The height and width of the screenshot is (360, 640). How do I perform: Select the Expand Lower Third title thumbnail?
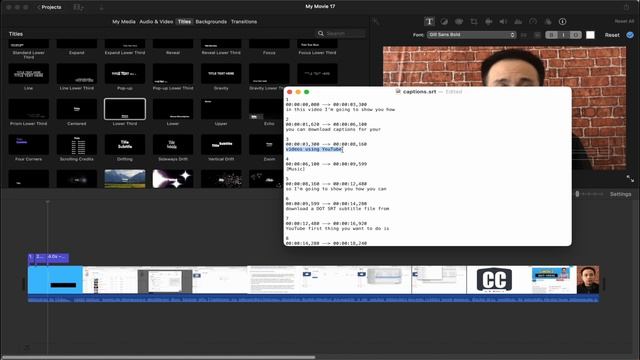tap(125, 44)
